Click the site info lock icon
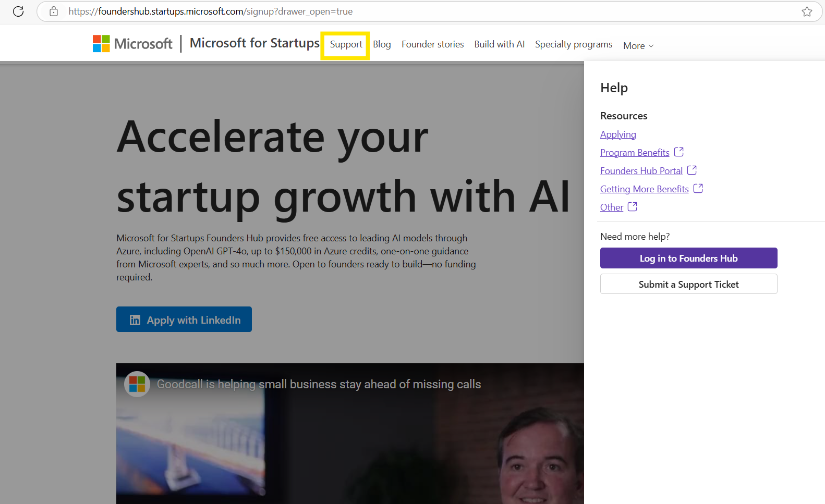825x504 pixels. point(53,11)
